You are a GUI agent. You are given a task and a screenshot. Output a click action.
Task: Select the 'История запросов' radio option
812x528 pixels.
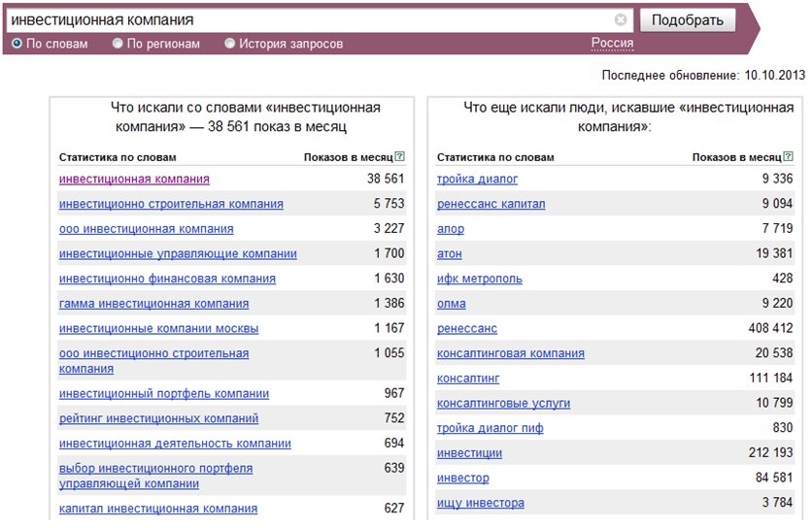point(229,44)
